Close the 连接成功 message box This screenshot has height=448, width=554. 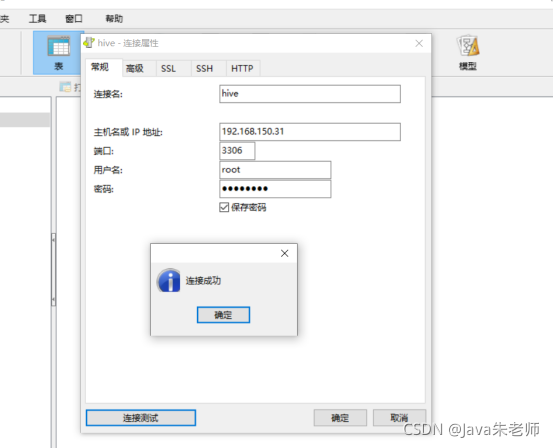pos(284,253)
